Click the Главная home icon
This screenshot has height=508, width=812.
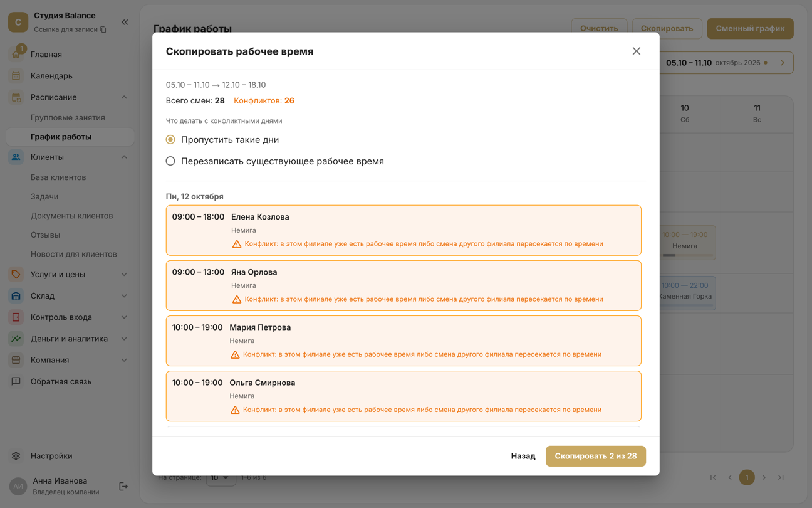(x=16, y=55)
